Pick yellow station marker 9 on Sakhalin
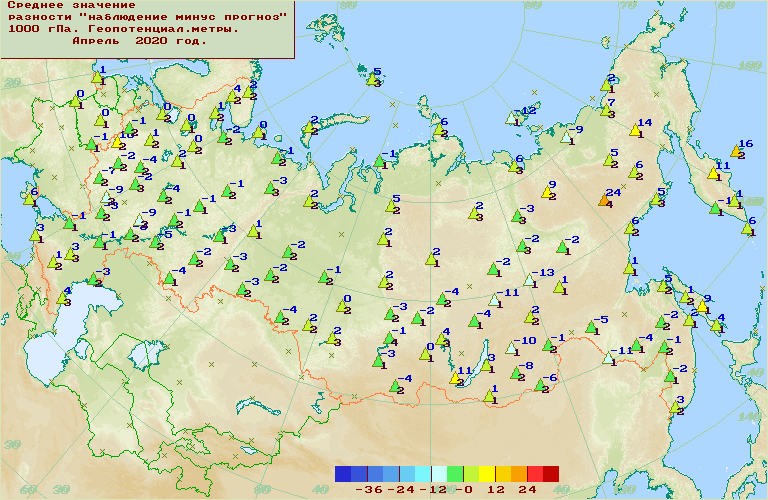 coord(702,307)
